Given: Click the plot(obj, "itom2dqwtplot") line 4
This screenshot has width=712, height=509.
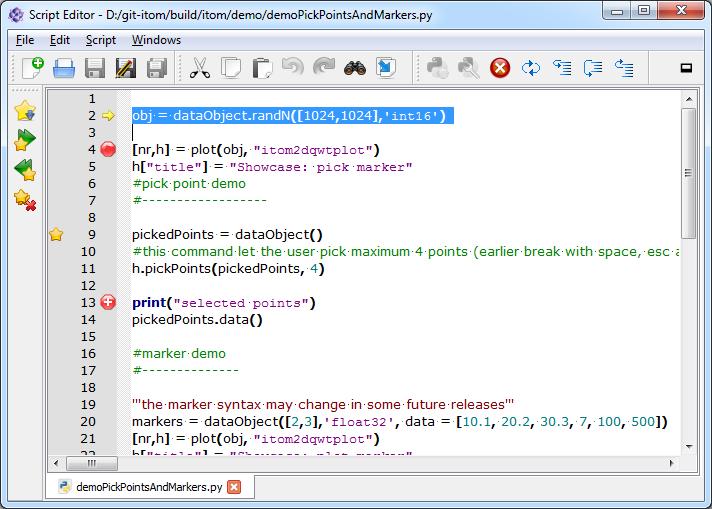Looking at the screenshot, I should click(x=256, y=149).
